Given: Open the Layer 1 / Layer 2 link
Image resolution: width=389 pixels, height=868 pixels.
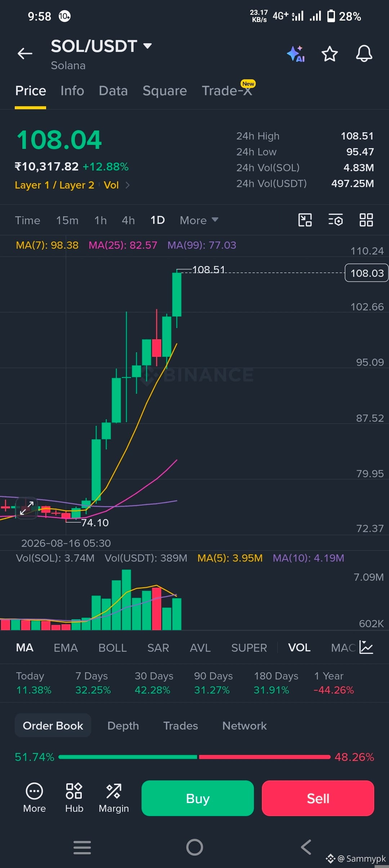Looking at the screenshot, I should (x=54, y=185).
